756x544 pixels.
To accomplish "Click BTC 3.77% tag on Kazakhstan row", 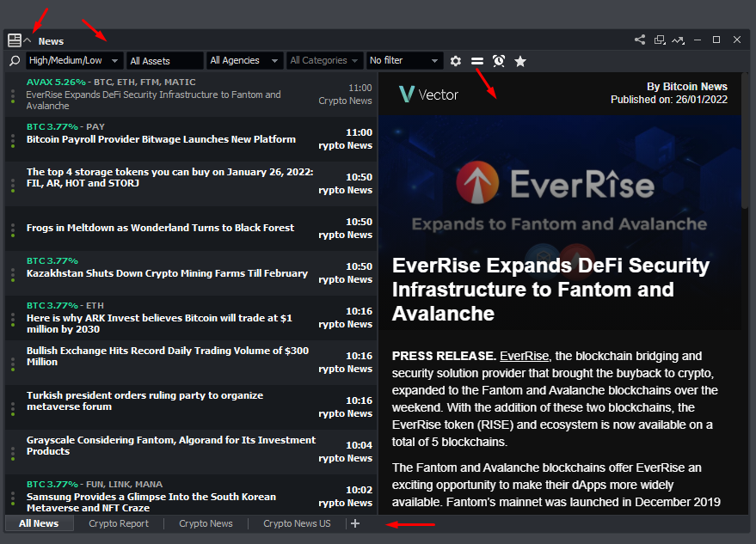I will coord(52,260).
